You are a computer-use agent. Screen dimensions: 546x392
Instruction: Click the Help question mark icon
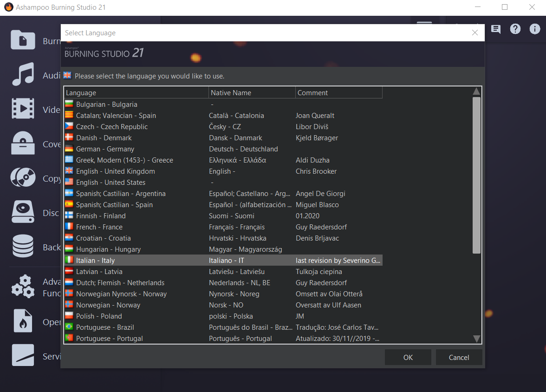point(515,29)
